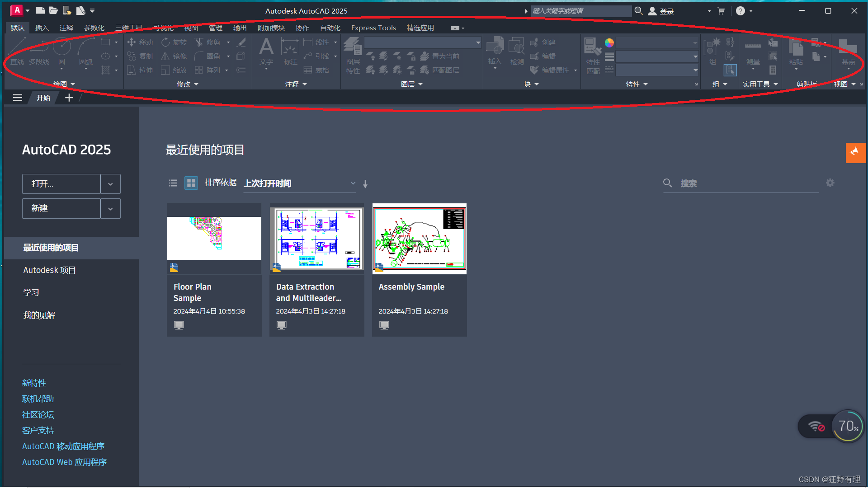Click the New file icon in quick access toolbar
868x488 pixels.
tap(40, 10)
